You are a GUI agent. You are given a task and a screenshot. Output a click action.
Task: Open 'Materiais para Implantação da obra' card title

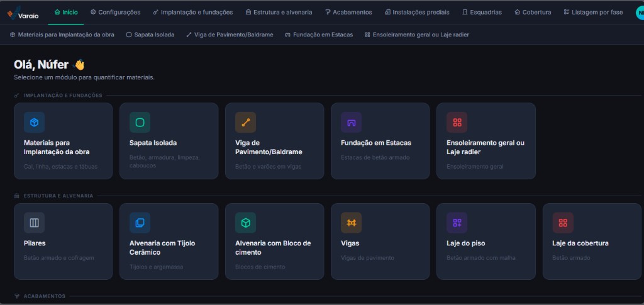pos(57,147)
